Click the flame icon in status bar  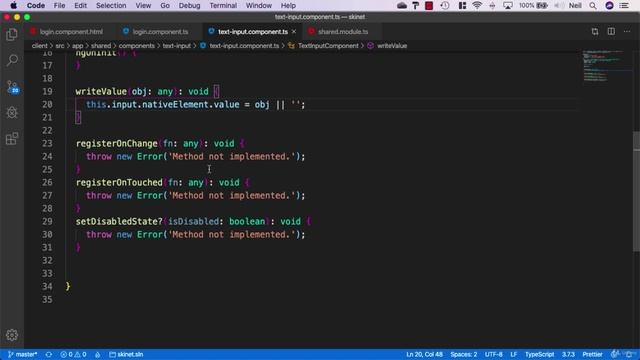98,354
